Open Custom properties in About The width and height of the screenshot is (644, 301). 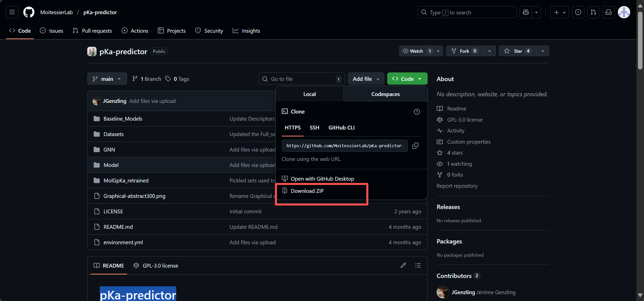coord(469,142)
